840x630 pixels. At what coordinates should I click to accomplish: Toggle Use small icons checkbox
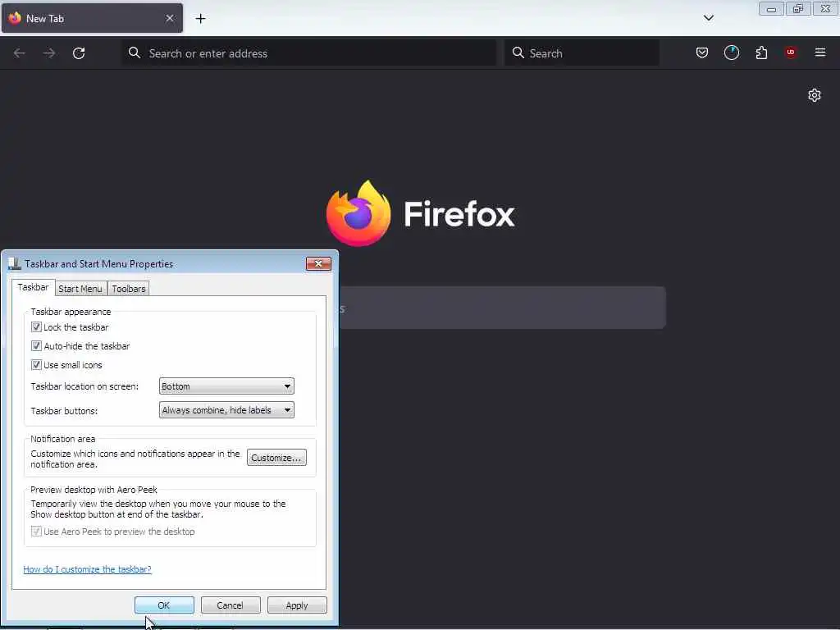(36, 365)
